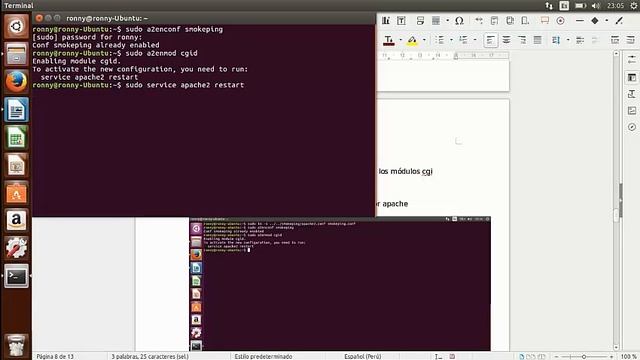Click 100% zoom level field
The image size is (640, 360).
(x=629, y=356)
